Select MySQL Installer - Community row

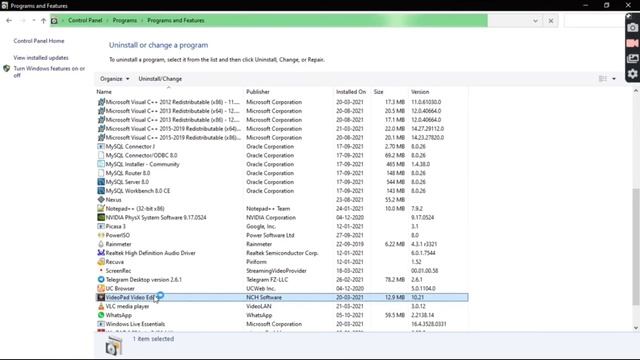point(282,164)
